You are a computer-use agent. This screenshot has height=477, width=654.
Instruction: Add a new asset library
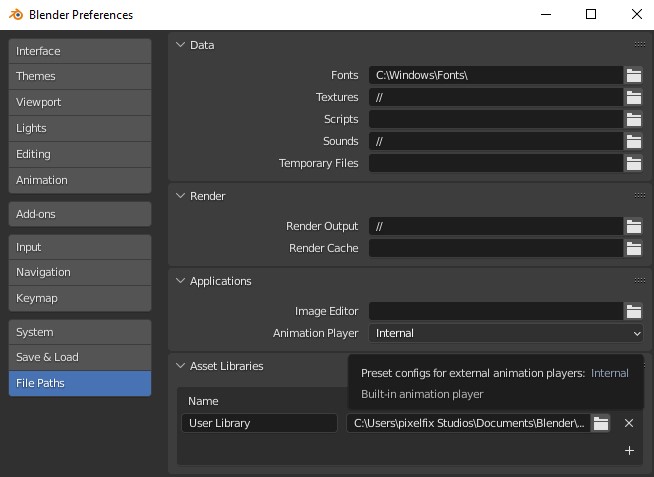(x=629, y=451)
